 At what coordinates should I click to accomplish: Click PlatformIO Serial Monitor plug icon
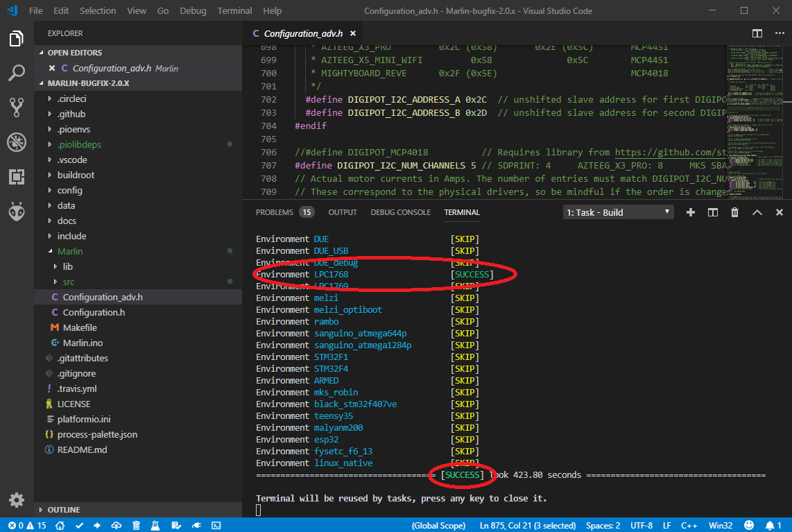click(x=196, y=526)
